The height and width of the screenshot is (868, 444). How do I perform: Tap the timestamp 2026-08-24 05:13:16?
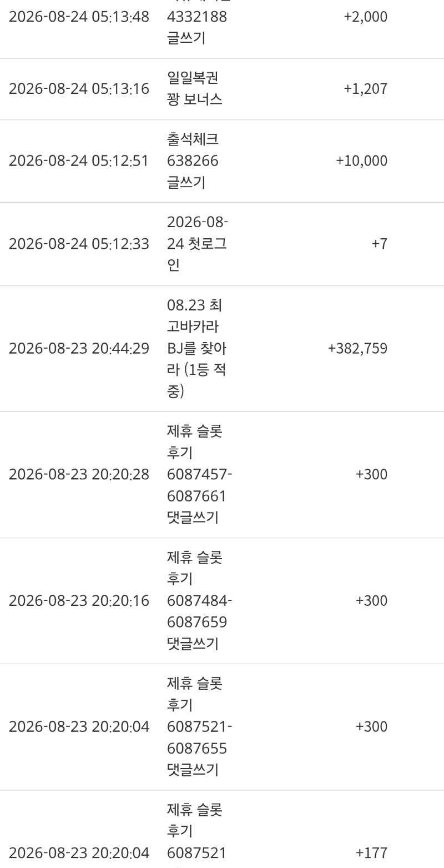[79, 89]
